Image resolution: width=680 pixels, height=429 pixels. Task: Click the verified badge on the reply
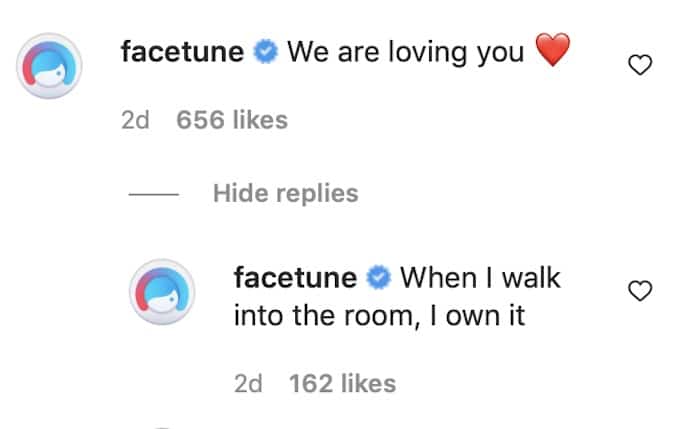pyautogui.click(x=378, y=278)
